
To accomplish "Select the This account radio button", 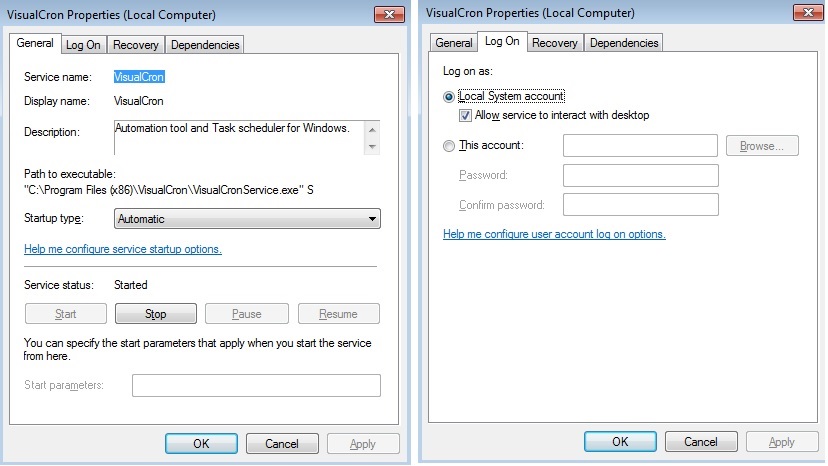I will [x=448, y=146].
